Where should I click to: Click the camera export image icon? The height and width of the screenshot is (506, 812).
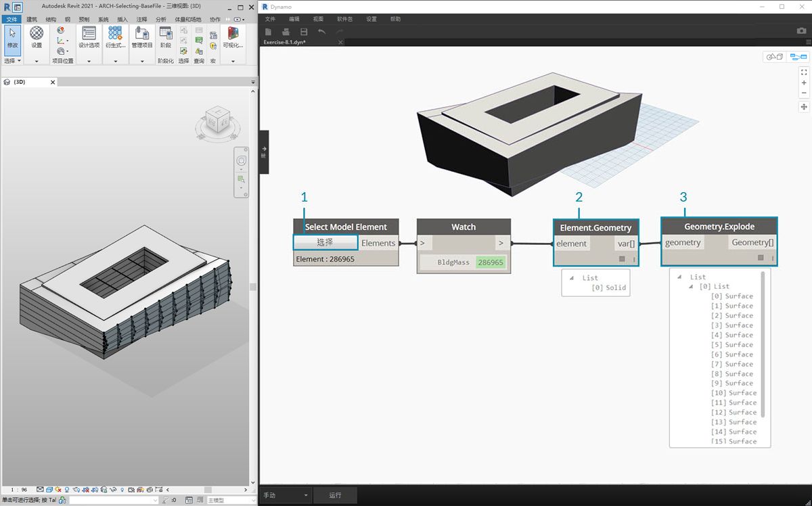(801, 31)
